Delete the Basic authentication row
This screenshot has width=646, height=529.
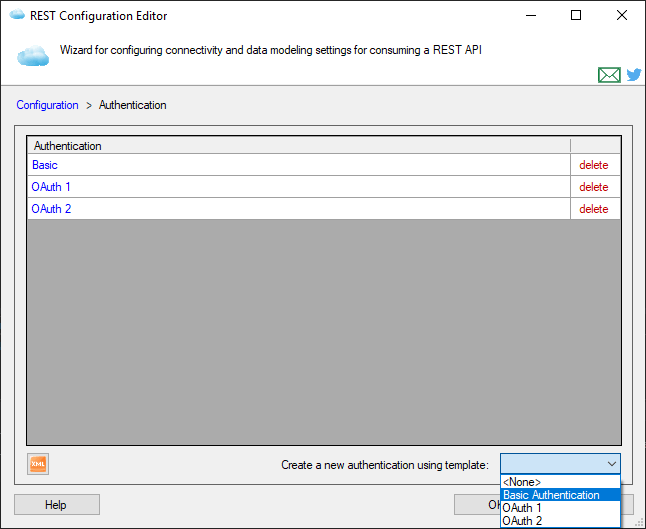point(594,165)
